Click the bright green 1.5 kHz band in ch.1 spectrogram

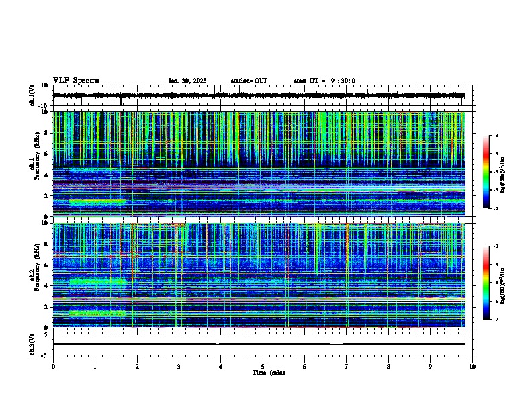click(97, 202)
